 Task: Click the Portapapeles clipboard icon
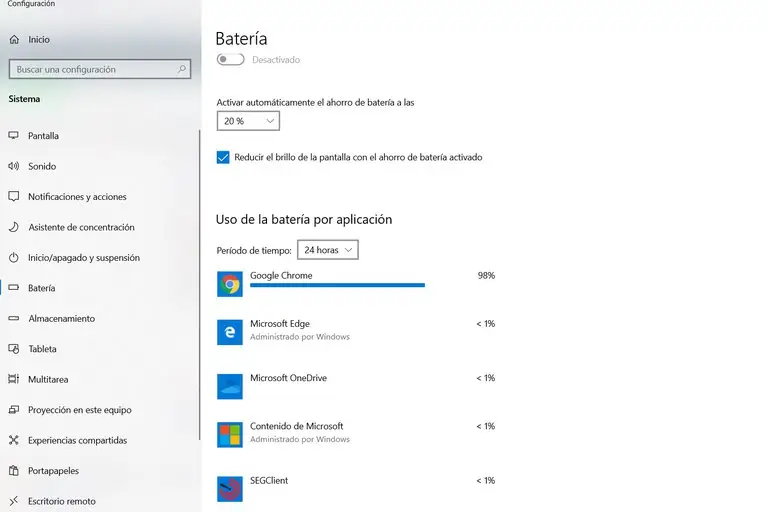14,470
